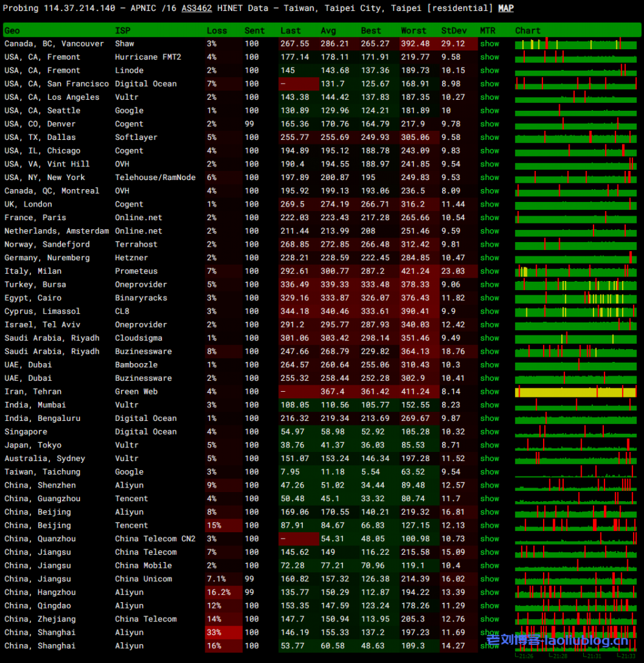This screenshot has height=663, width=644.
Task: Show MTR for Canada, BC, Vancouver Shaw
Action: pyautogui.click(x=489, y=44)
